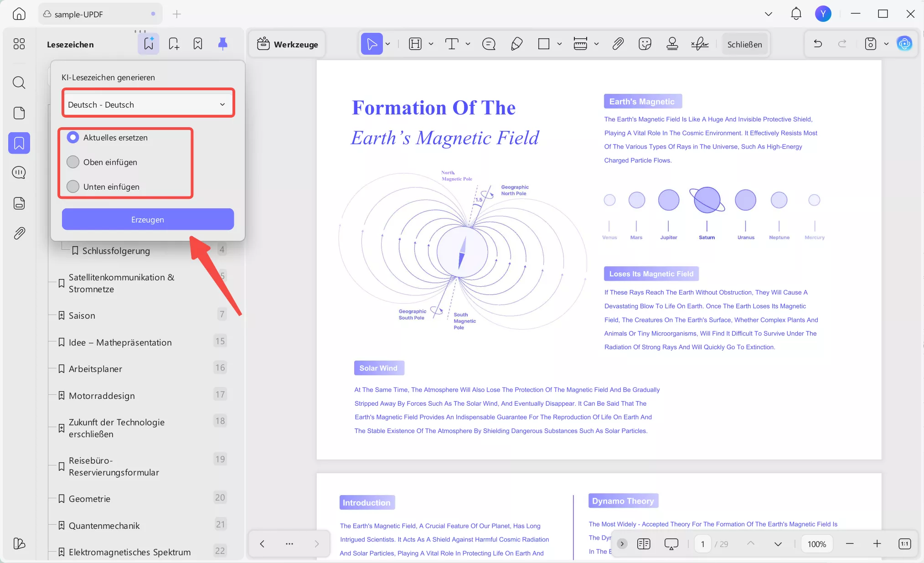Viewport: 924px width, 563px height.
Task: Click the pin bookmark panel icon
Action: (x=222, y=44)
